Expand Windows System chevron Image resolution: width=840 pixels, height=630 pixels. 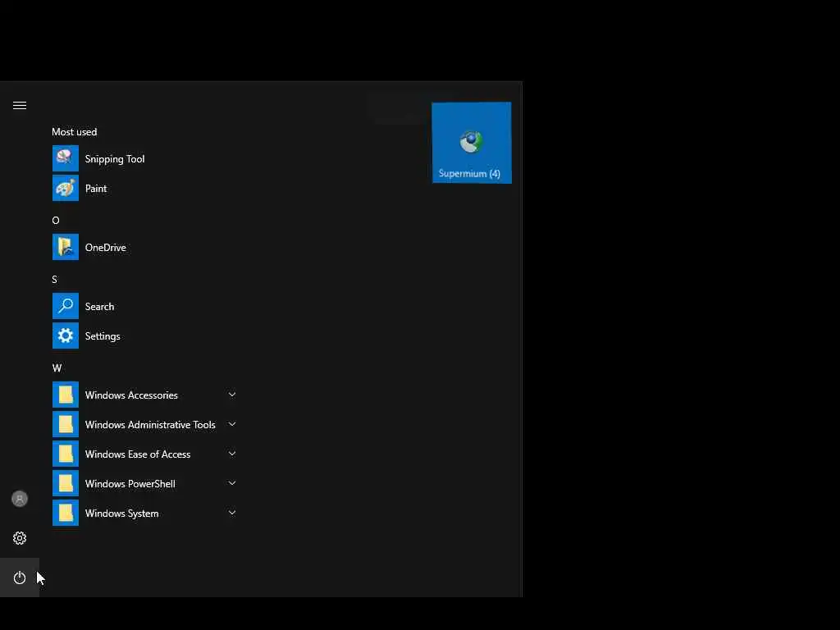pos(232,513)
